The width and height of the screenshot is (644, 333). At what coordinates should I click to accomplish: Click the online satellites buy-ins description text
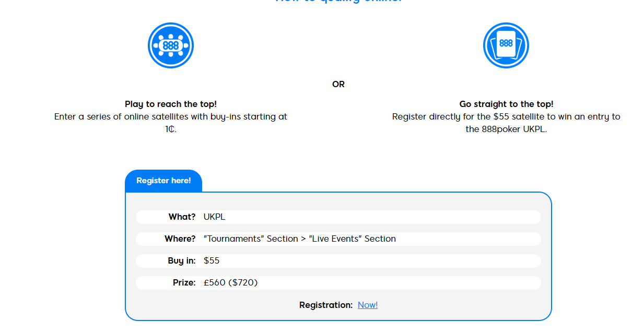171,123
